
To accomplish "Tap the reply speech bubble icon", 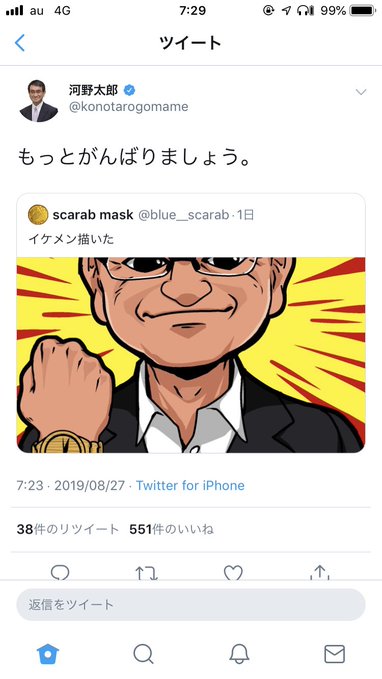I will click(x=60, y=572).
